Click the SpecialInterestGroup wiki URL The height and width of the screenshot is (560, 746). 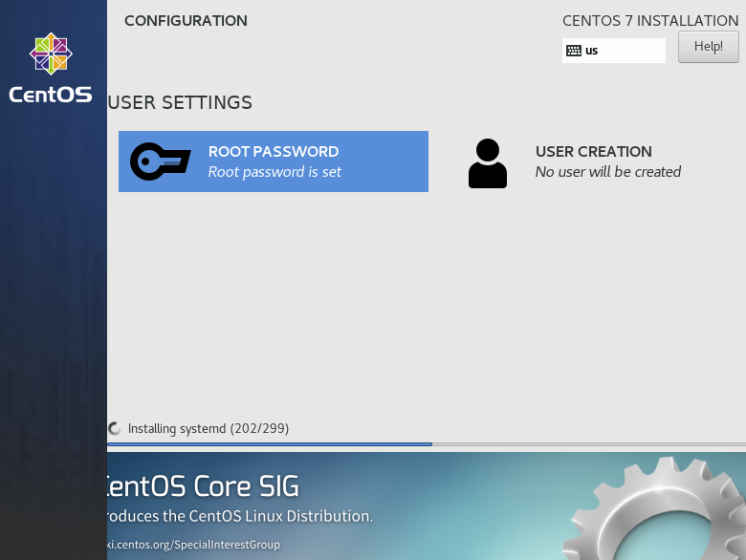pyautogui.click(x=193, y=545)
